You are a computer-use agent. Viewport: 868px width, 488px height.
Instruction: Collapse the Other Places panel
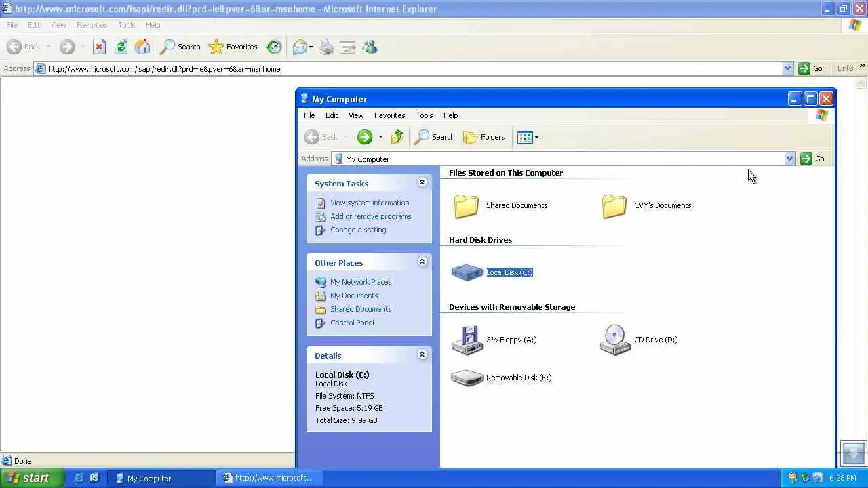point(422,262)
